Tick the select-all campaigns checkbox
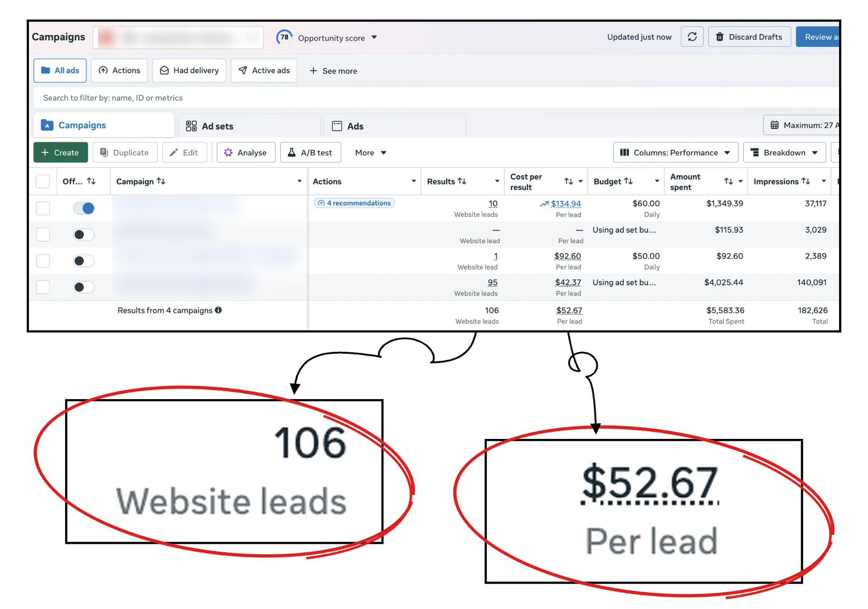The width and height of the screenshot is (868, 609). point(42,181)
